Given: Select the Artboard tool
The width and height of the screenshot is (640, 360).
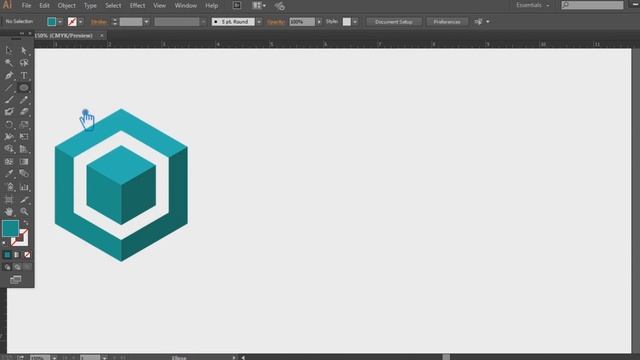Looking at the screenshot, I should [x=9, y=199].
